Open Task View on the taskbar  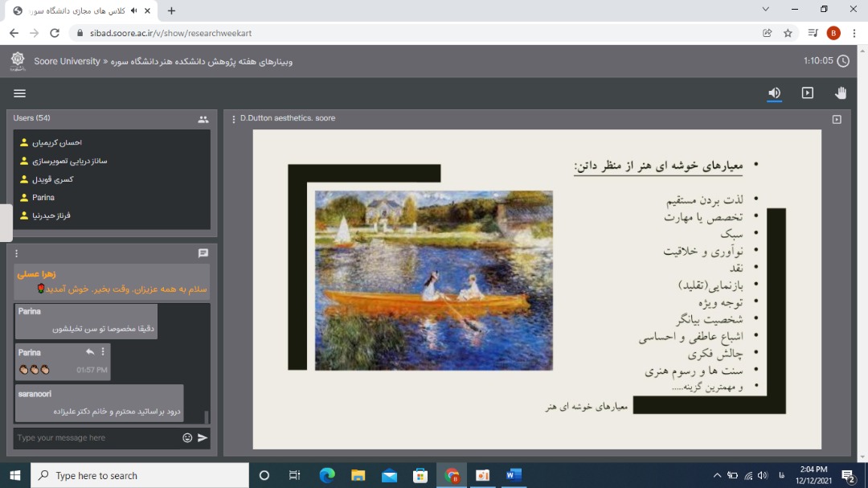pos(294,475)
